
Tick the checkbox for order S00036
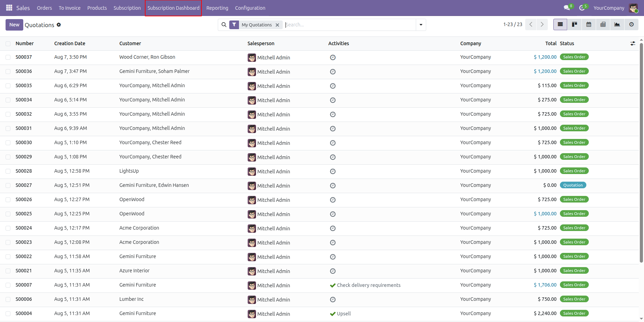tap(8, 72)
